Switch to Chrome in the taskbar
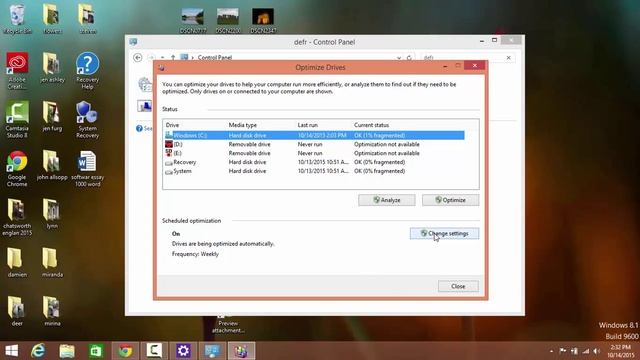Screen dimensions: 640x360 tap(125, 351)
